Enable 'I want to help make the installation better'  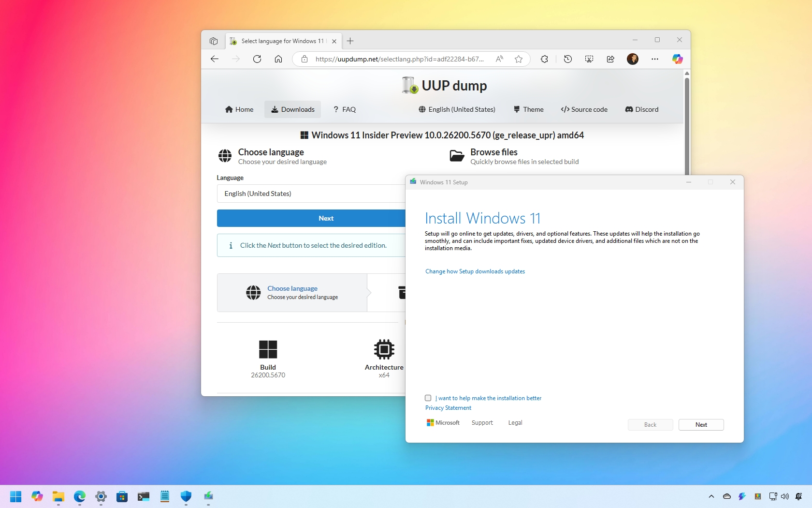pyautogui.click(x=428, y=398)
